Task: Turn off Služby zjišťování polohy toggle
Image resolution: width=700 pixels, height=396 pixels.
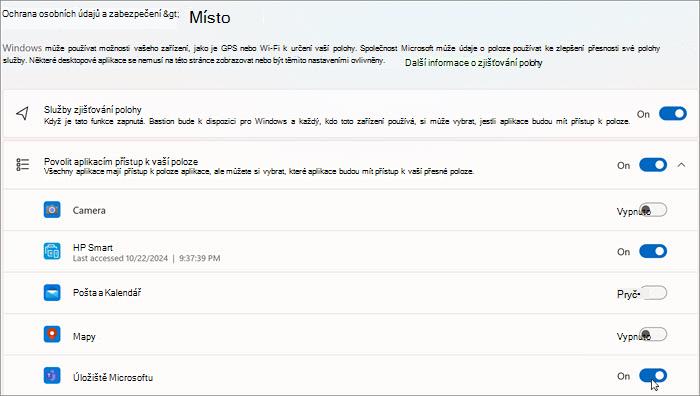Action: click(673, 113)
